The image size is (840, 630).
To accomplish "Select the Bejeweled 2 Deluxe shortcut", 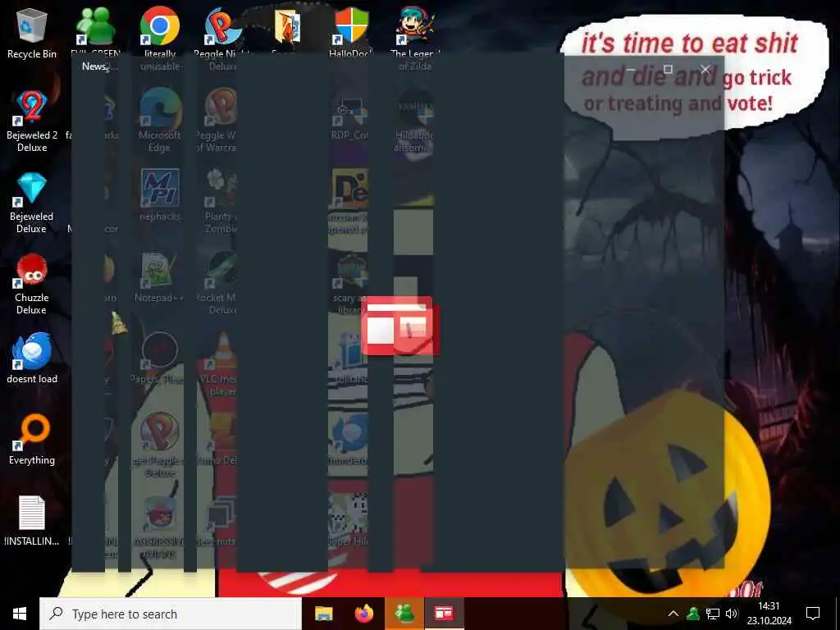I will 32,121.
